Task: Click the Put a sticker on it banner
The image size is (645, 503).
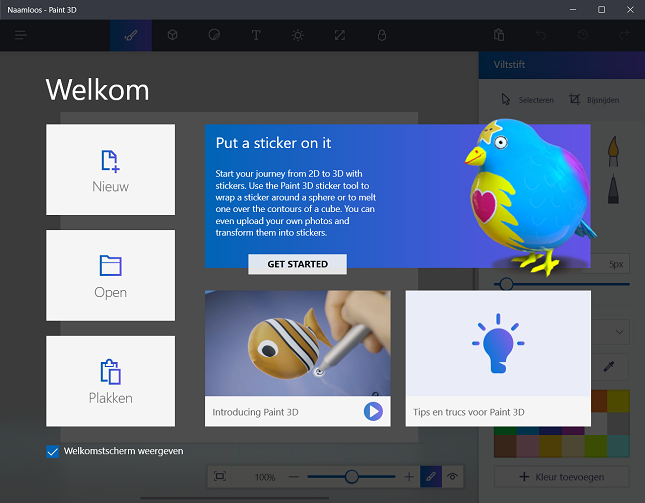Action: (398, 196)
